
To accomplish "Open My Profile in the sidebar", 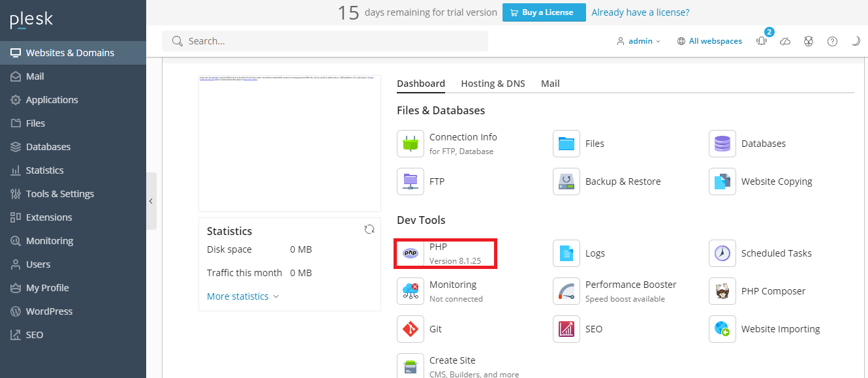I will (73, 288).
